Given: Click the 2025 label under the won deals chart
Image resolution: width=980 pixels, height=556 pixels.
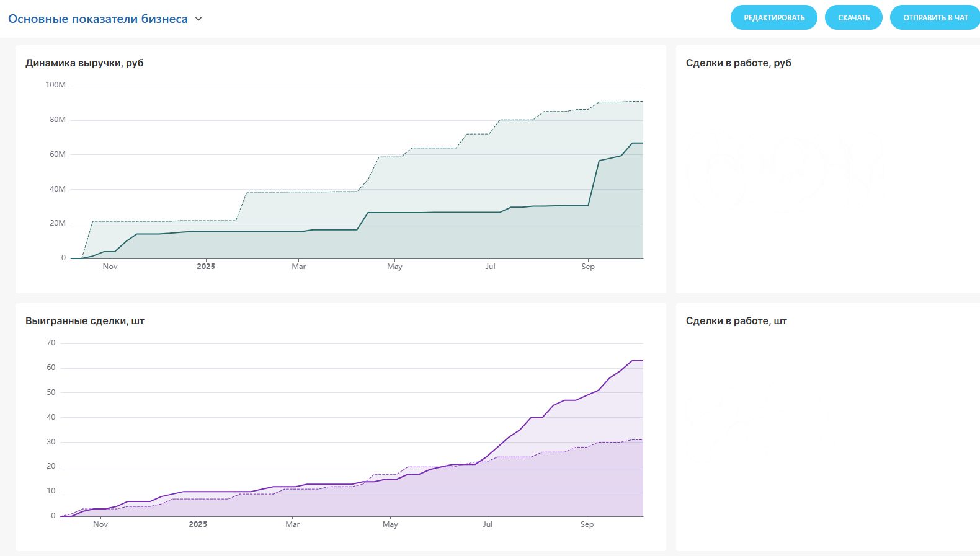Looking at the screenshot, I should point(198,524).
